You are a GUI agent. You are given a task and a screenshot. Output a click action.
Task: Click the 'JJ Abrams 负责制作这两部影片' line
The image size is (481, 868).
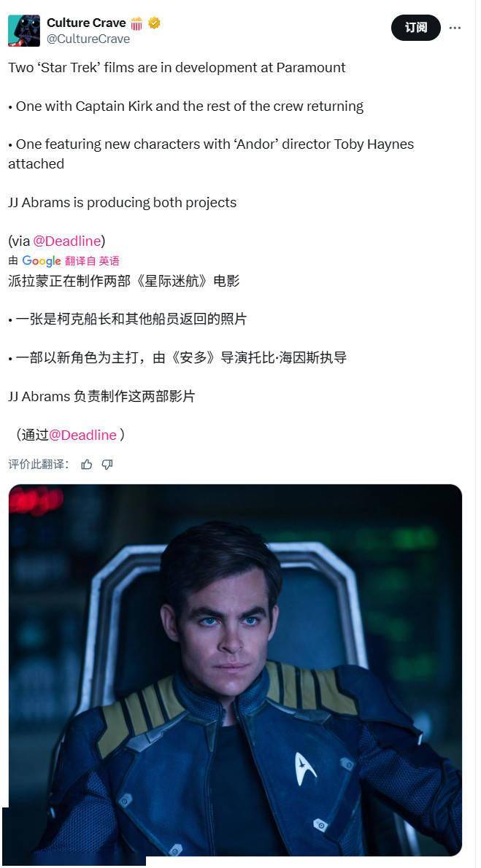[x=101, y=396]
